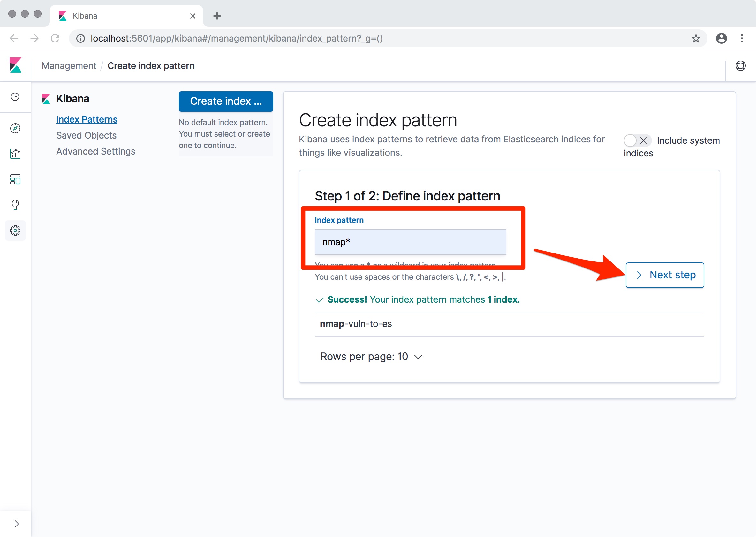Select Saved Objects in Kibana menu

pyautogui.click(x=86, y=135)
